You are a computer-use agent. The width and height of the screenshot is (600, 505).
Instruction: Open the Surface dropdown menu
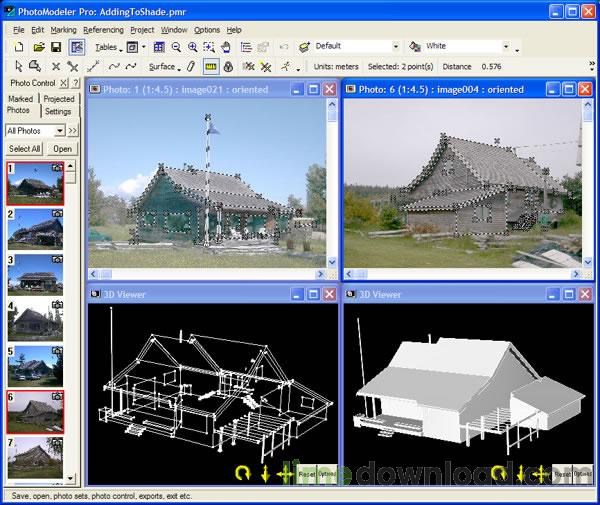tap(164, 67)
